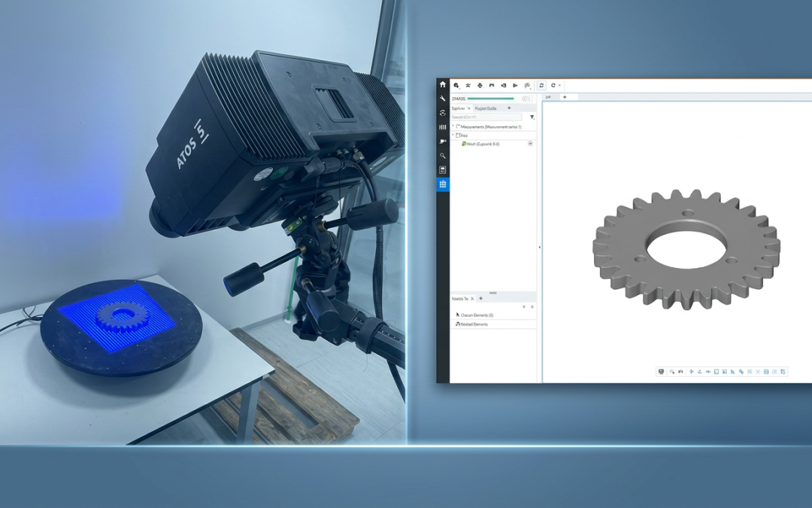Click the gears icon in top toolbar
Viewport: 812px width, 508px height.
(527, 86)
